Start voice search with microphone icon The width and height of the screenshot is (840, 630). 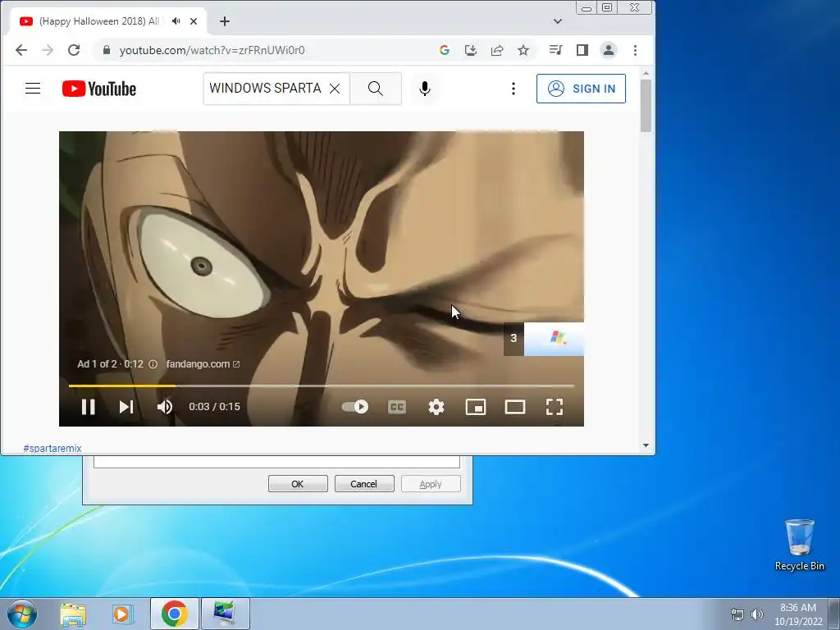425,89
